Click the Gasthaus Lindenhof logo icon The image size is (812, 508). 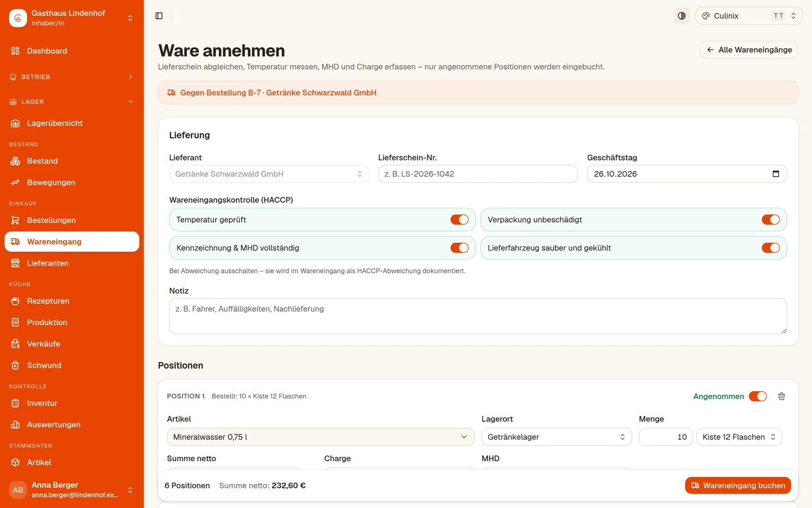tap(18, 18)
